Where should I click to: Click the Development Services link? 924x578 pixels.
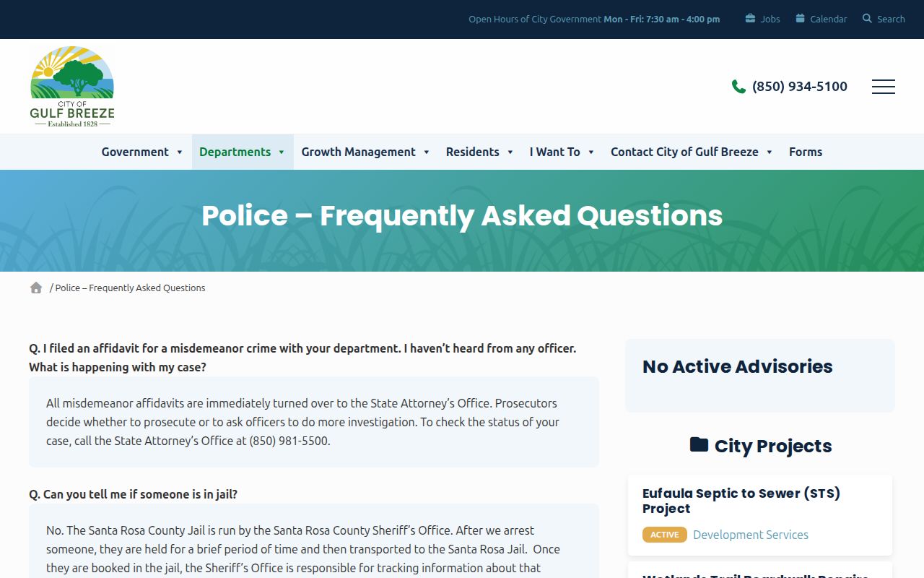pyautogui.click(x=751, y=535)
